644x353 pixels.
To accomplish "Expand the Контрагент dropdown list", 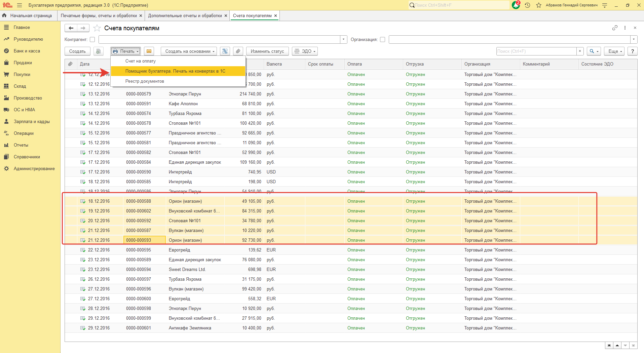I will 343,40.
